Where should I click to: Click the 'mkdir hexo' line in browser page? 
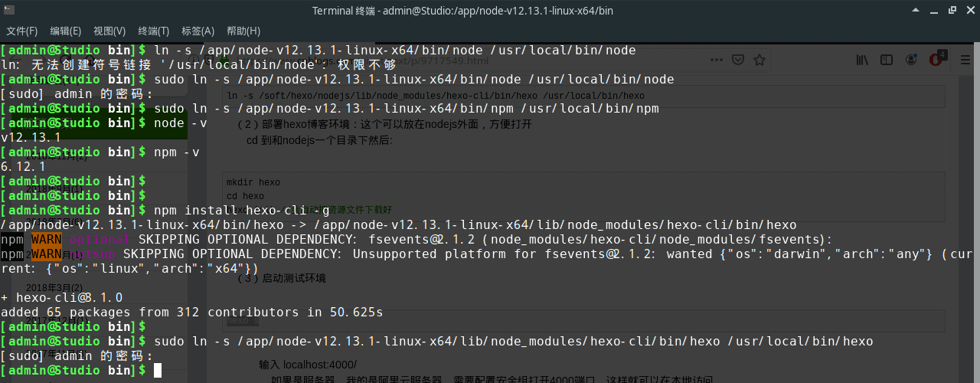(x=253, y=182)
